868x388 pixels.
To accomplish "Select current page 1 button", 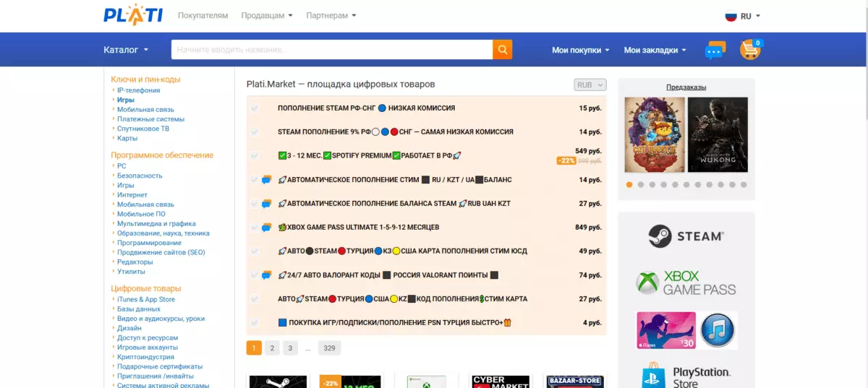I will (x=254, y=348).
